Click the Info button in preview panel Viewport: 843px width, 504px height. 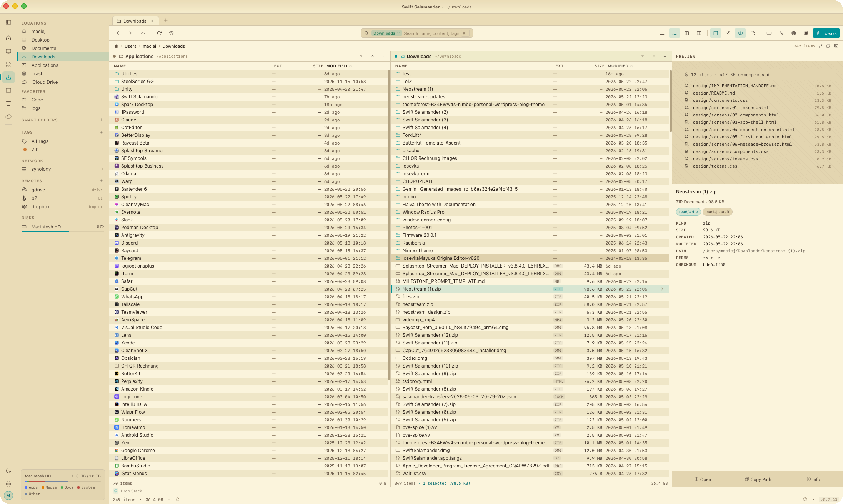click(x=813, y=479)
